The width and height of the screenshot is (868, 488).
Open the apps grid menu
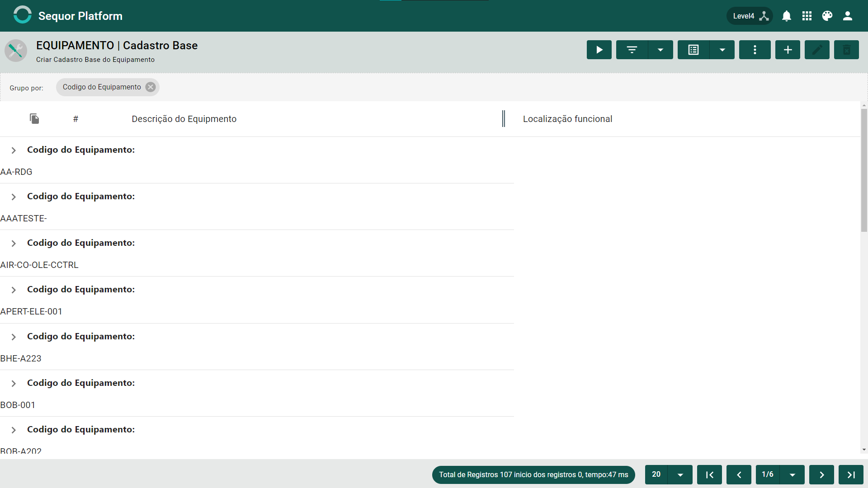(807, 16)
